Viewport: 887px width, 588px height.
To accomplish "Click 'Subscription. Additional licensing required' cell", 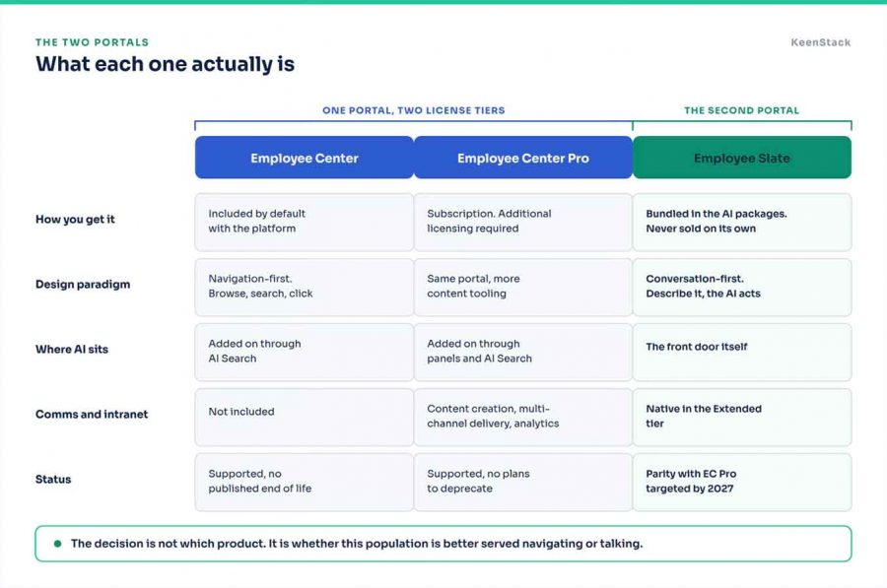I will click(523, 223).
